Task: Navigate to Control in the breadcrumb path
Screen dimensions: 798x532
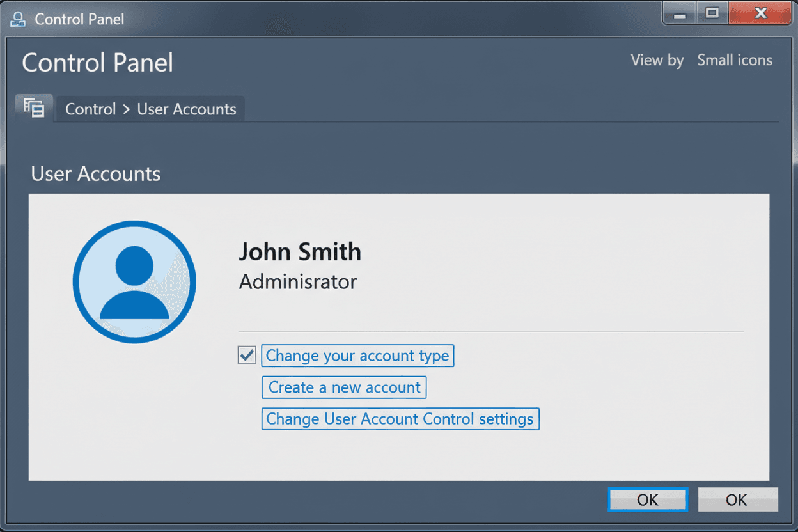Action: click(x=90, y=109)
